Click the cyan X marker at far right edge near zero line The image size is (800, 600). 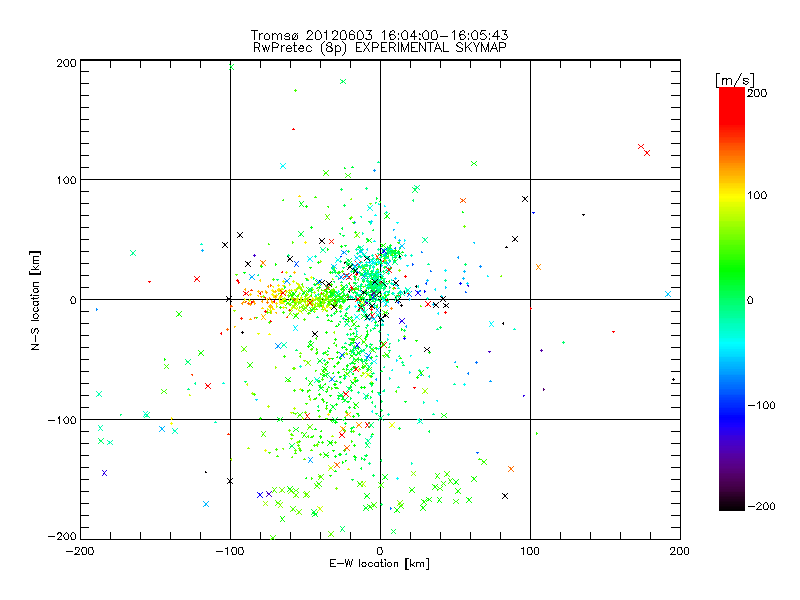(668, 294)
